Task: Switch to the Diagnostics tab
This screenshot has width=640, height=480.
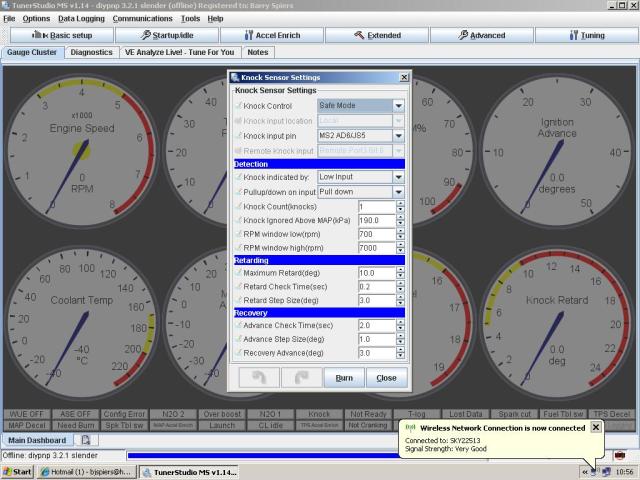Action: [92, 52]
